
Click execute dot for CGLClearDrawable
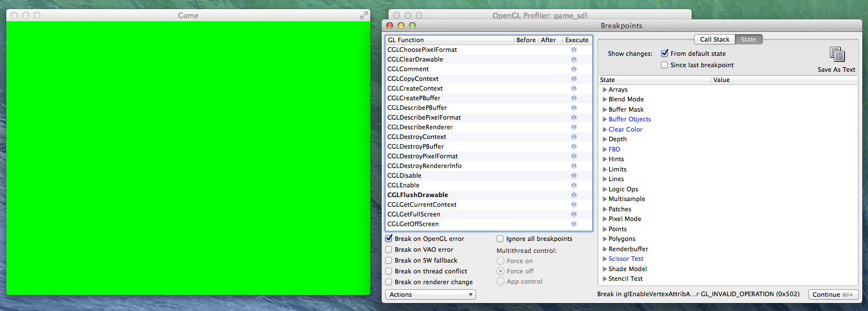574,59
